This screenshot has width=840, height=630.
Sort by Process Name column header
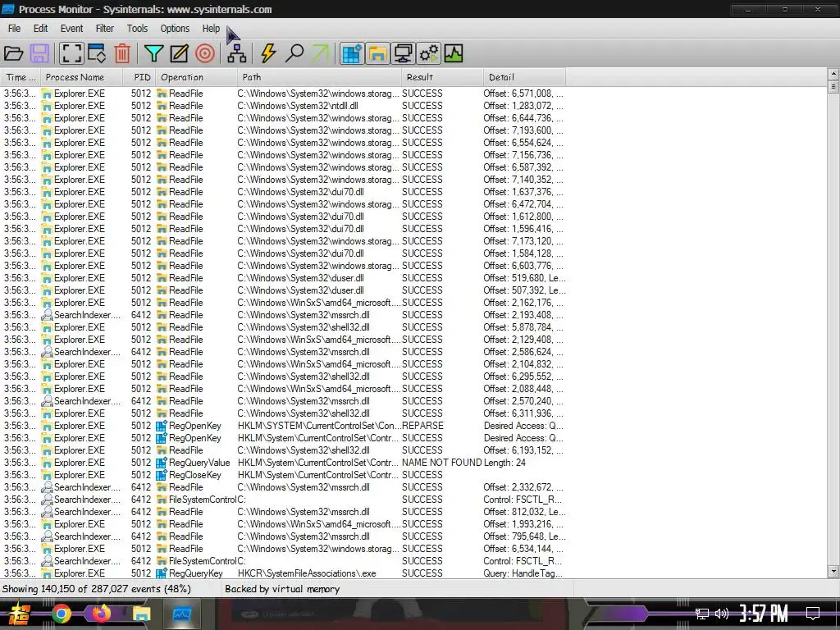tap(81, 77)
